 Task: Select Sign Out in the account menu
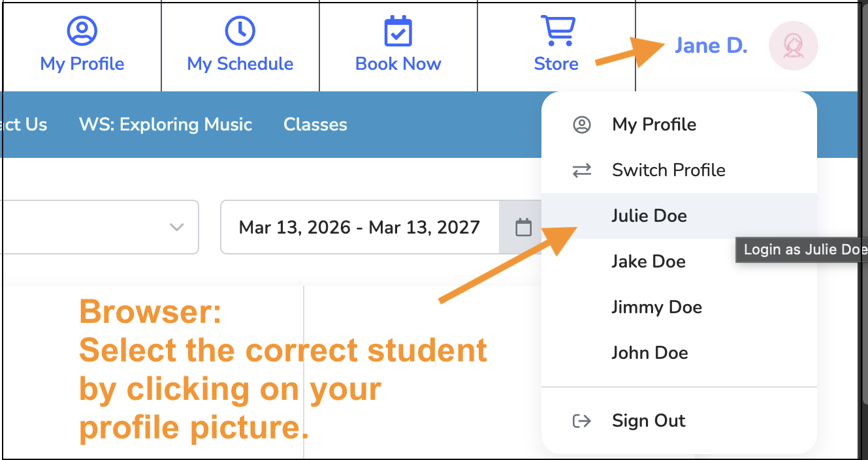pyautogui.click(x=649, y=421)
